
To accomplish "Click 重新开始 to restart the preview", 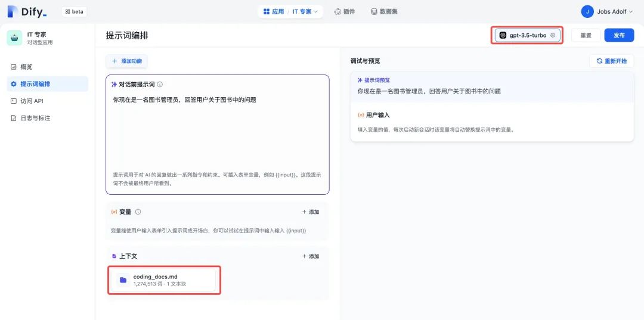I will coord(611,61).
